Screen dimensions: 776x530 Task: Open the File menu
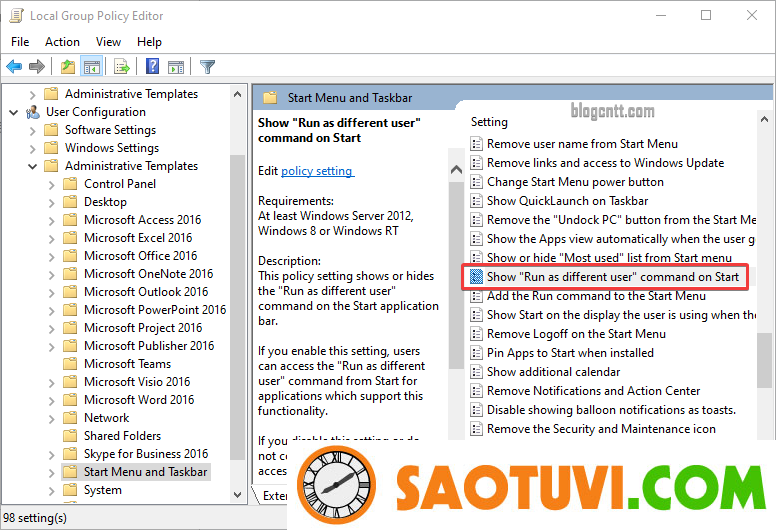click(x=20, y=42)
